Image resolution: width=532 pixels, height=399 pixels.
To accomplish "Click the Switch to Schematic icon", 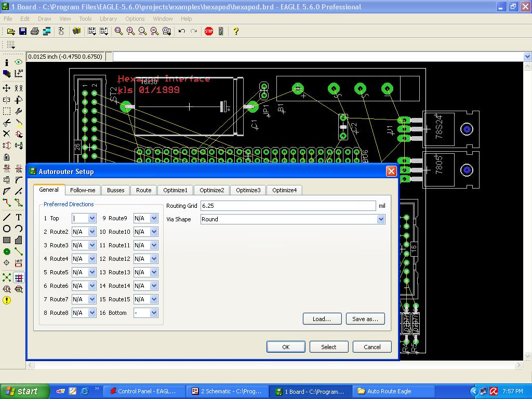I will pos(61,31).
